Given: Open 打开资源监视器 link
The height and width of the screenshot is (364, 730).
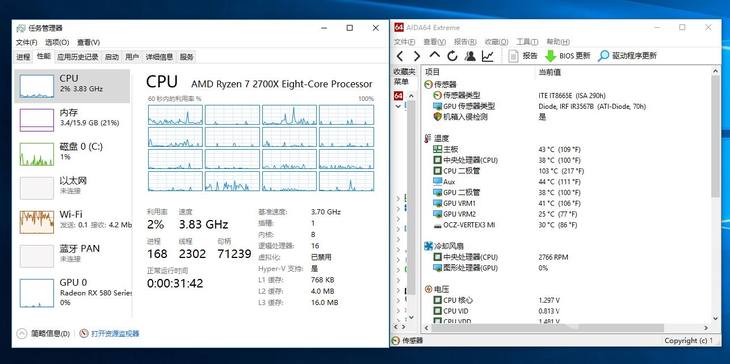Looking at the screenshot, I should pyautogui.click(x=115, y=333).
